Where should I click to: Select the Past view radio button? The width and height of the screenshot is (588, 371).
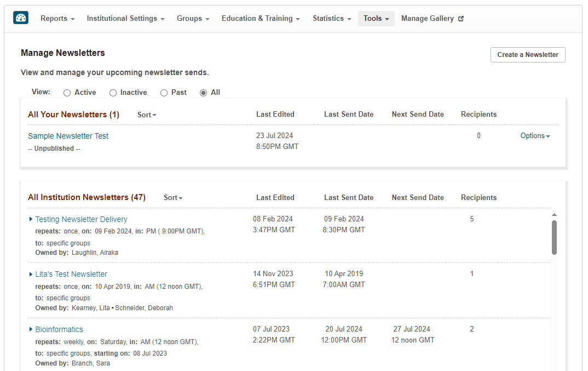click(x=164, y=93)
